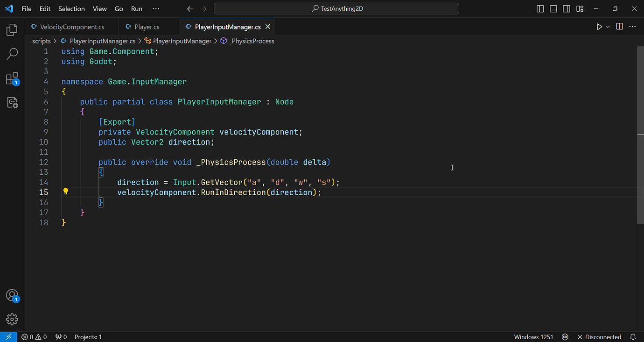The width and height of the screenshot is (644, 342).
Task: Open the Manage gear icon
Action: pos(12,319)
